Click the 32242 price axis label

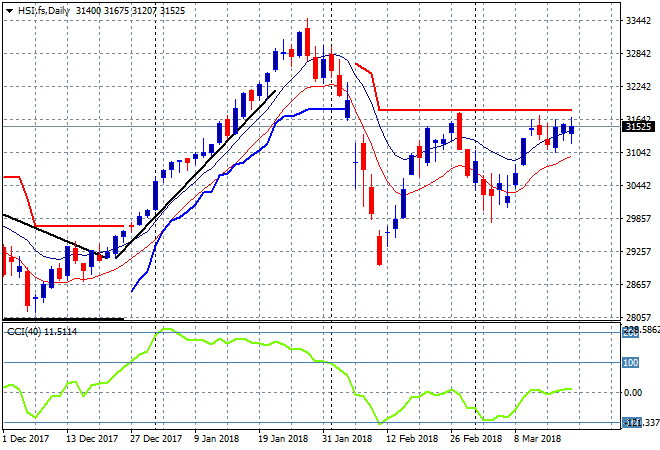click(638, 87)
